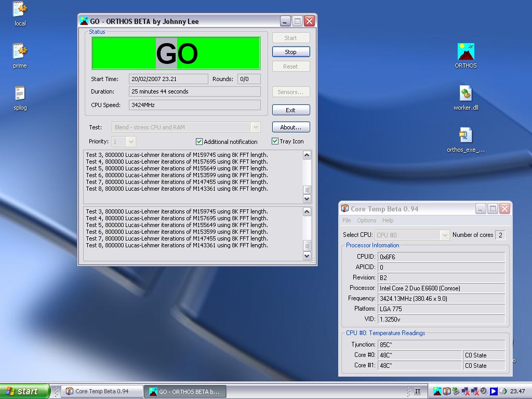Screen dimensions: 532x399
Task: Switch to Core Temp Beta 0.94 taskbar button
Action: point(102,391)
